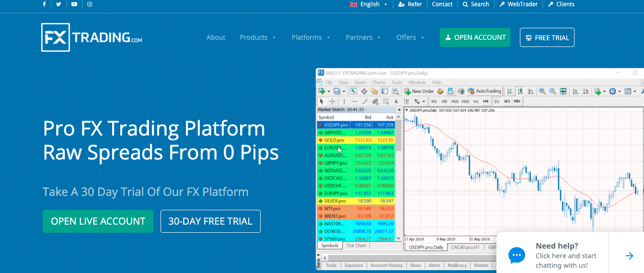Switch to the CAC40.pro,H1 chart tab
The width and height of the screenshot is (644, 273).
[x=466, y=247]
